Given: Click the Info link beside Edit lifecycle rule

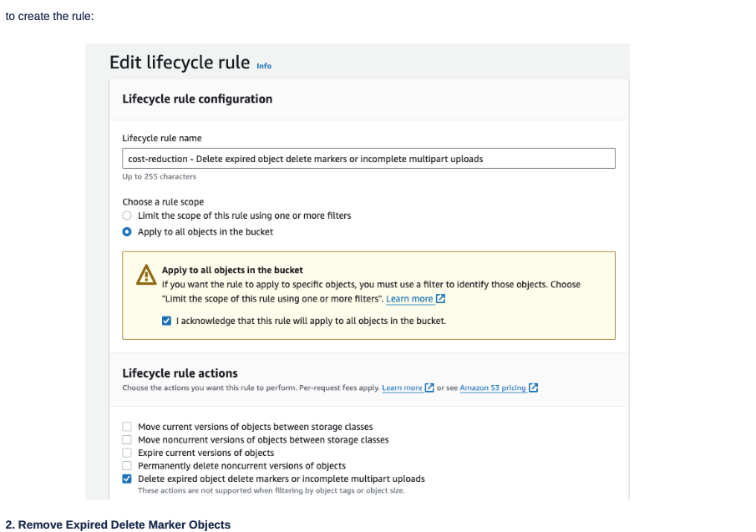Looking at the screenshot, I should [x=263, y=65].
